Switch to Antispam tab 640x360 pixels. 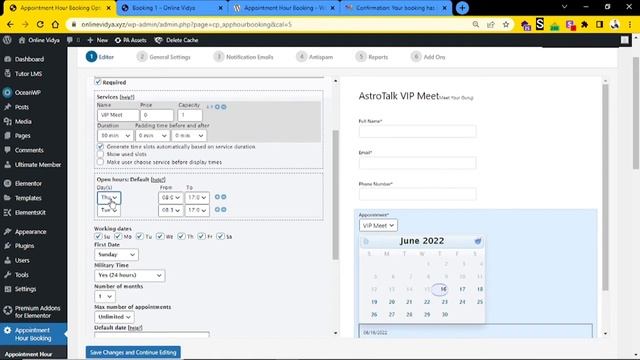click(x=315, y=57)
